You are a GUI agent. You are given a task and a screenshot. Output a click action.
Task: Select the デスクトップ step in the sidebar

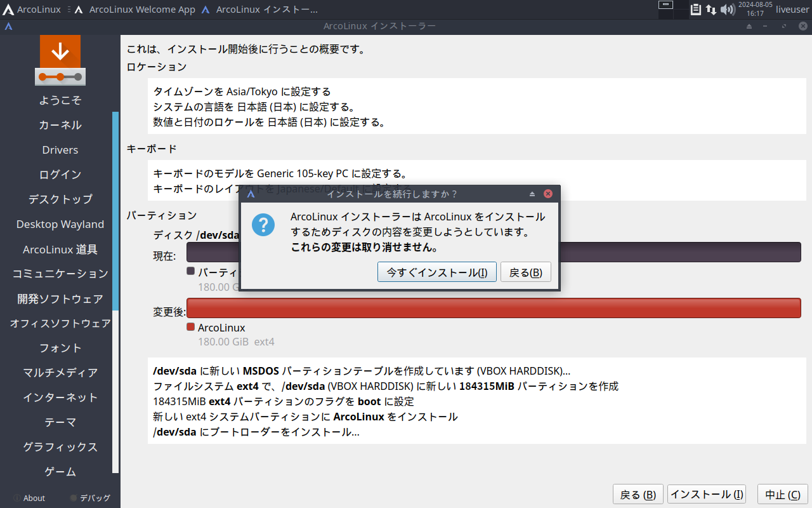coord(60,199)
